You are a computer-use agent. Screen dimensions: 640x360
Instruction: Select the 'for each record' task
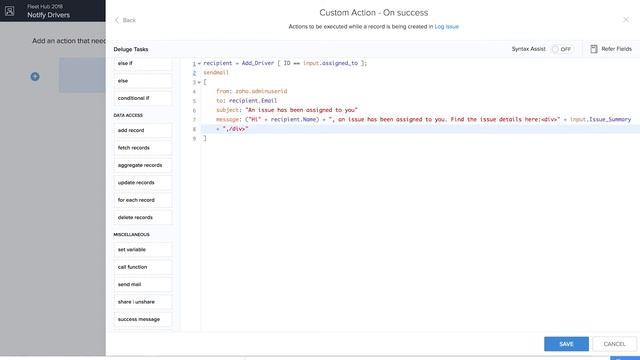(142, 200)
